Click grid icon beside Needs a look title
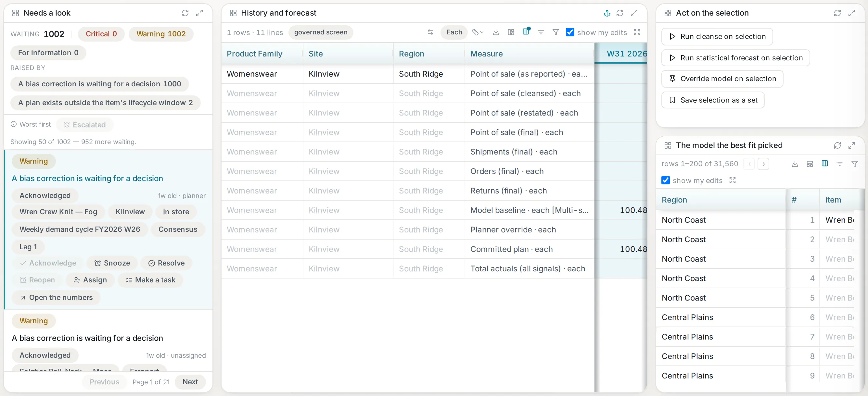Screen dimensions: 868x396 tap(16, 13)
